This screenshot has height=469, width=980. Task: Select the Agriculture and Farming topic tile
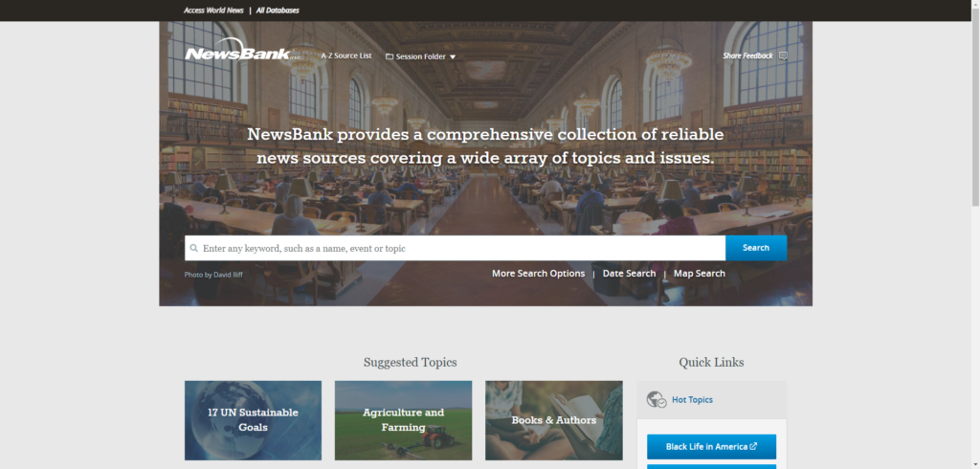(x=403, y=420)
